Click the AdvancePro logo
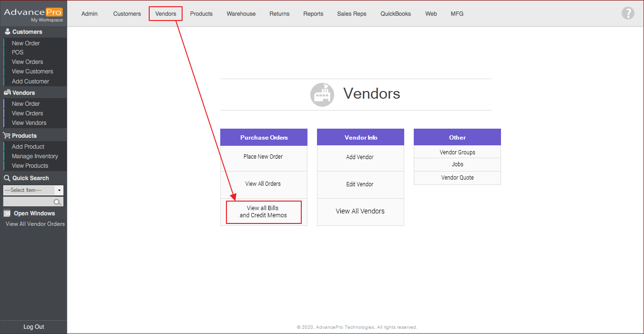Viewport: 644px width, 334px height. 33,13
